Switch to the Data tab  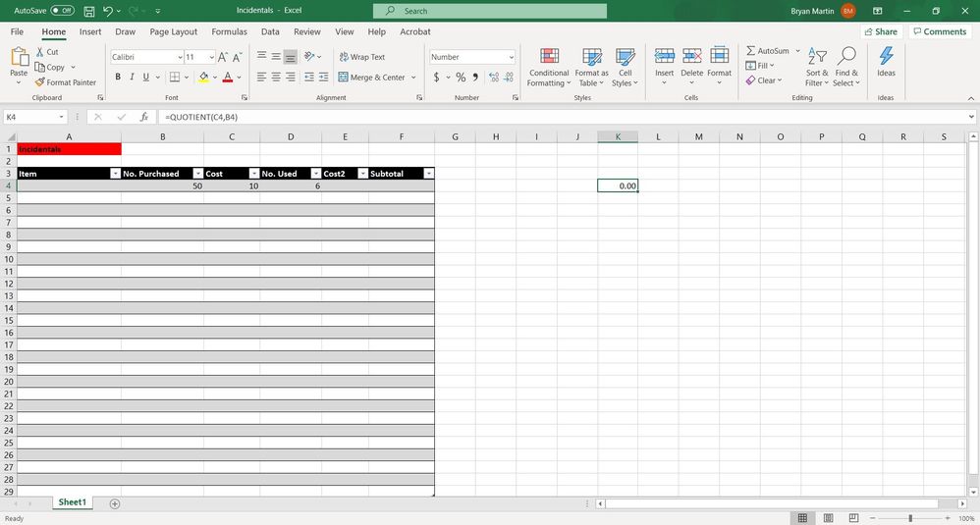(270, 31)
